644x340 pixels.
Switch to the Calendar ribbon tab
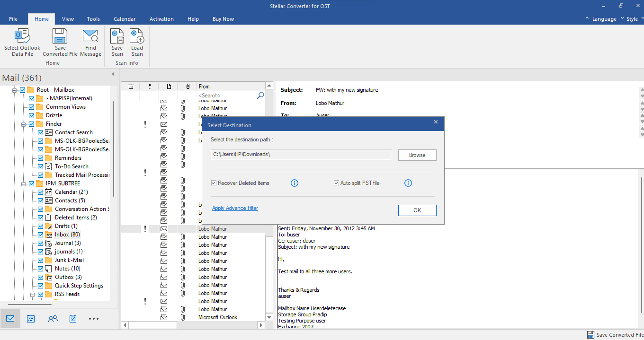125,19
